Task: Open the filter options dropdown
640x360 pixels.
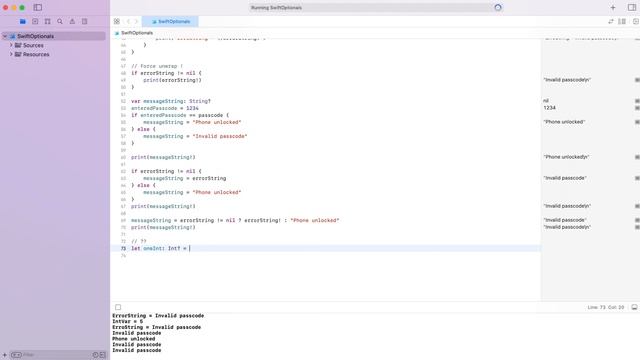Action: (16, 355)
